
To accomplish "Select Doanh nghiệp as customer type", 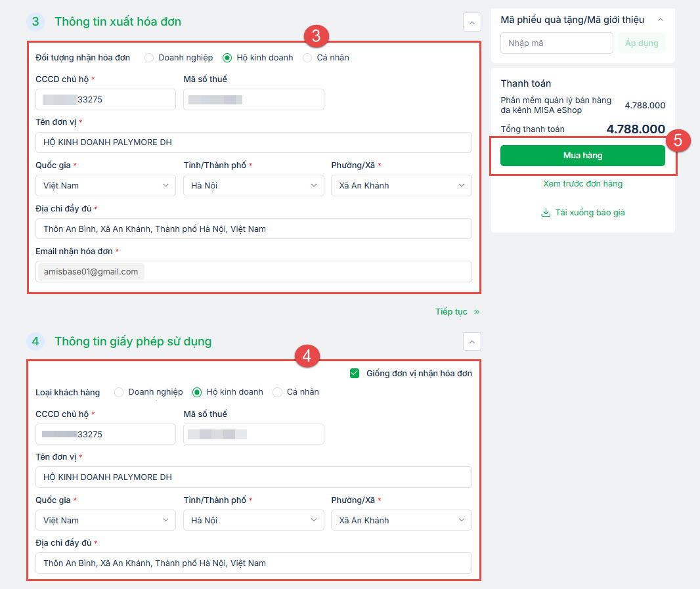I will coord(119,392).
